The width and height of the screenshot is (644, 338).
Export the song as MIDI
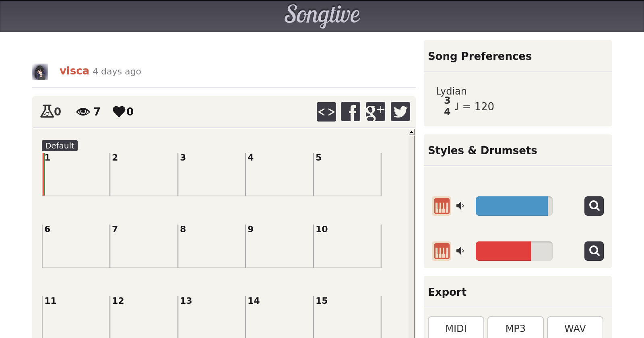456,328
